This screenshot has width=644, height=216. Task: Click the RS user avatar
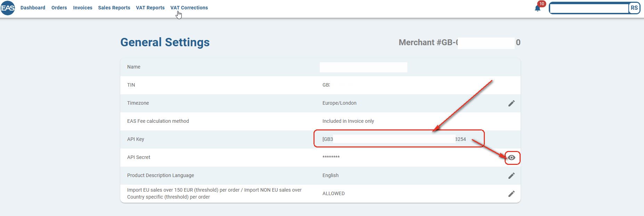pos(634,8)
